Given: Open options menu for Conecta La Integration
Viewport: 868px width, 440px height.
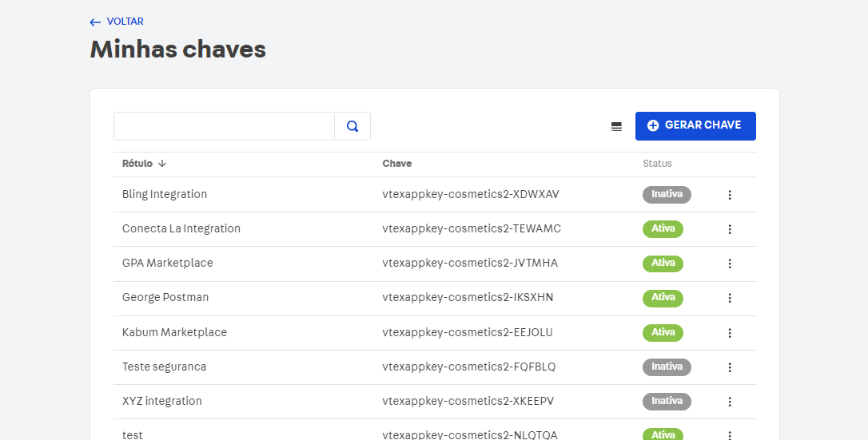Looking at the screenshot, I should 730,229.
